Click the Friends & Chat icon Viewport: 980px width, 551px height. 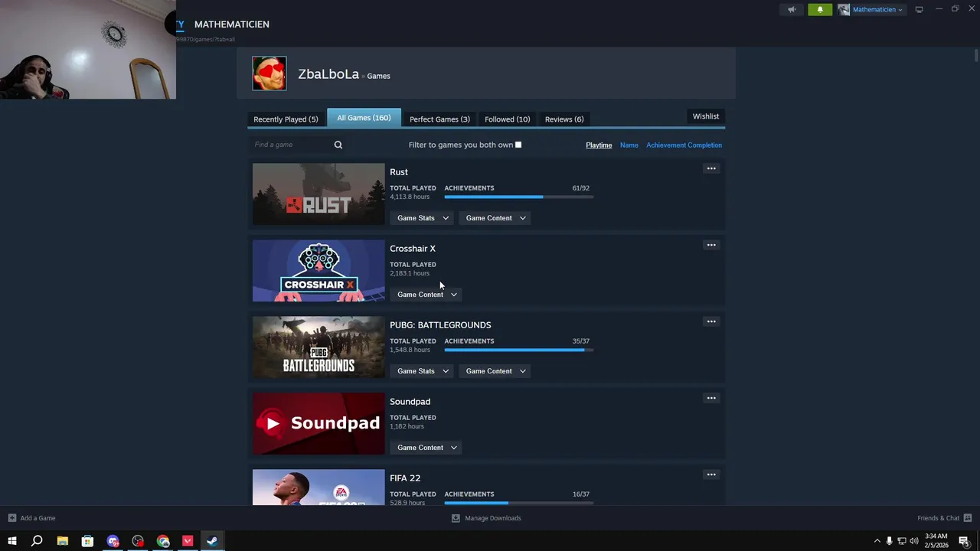point(968,518)
